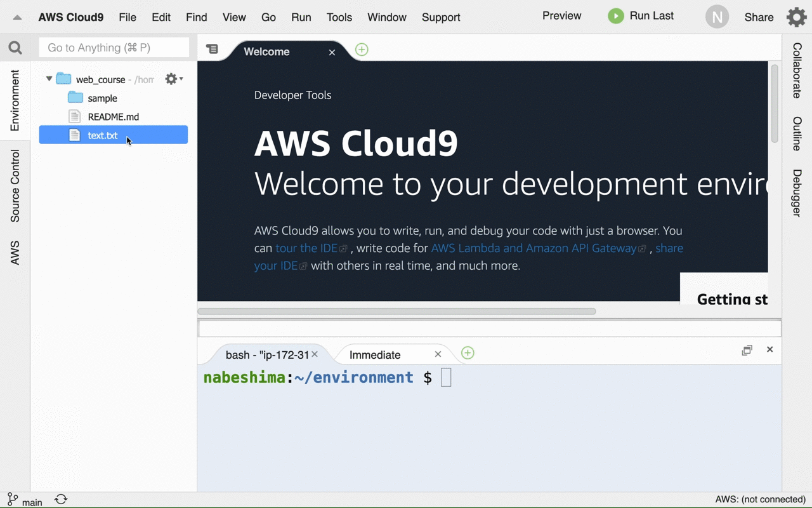Open the Tools menu
The width and height of the screenshot is (812, 508).
pyautogui.click(x=339, y=17)
